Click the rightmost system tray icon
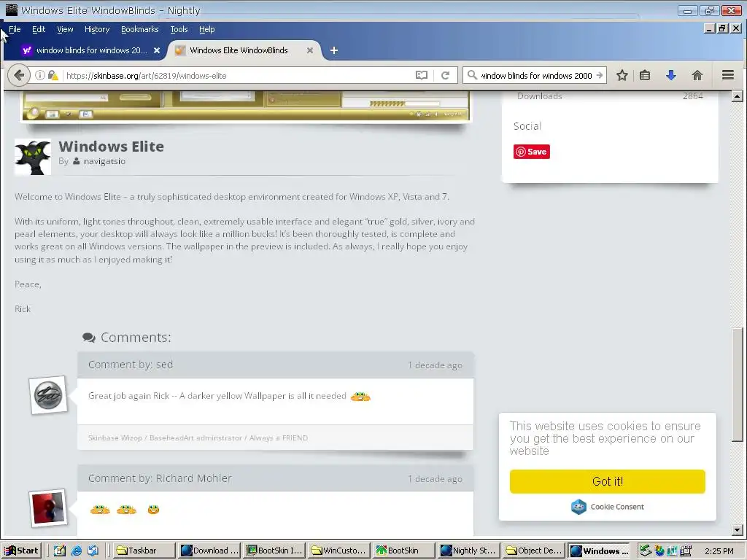 coord(686,551)
